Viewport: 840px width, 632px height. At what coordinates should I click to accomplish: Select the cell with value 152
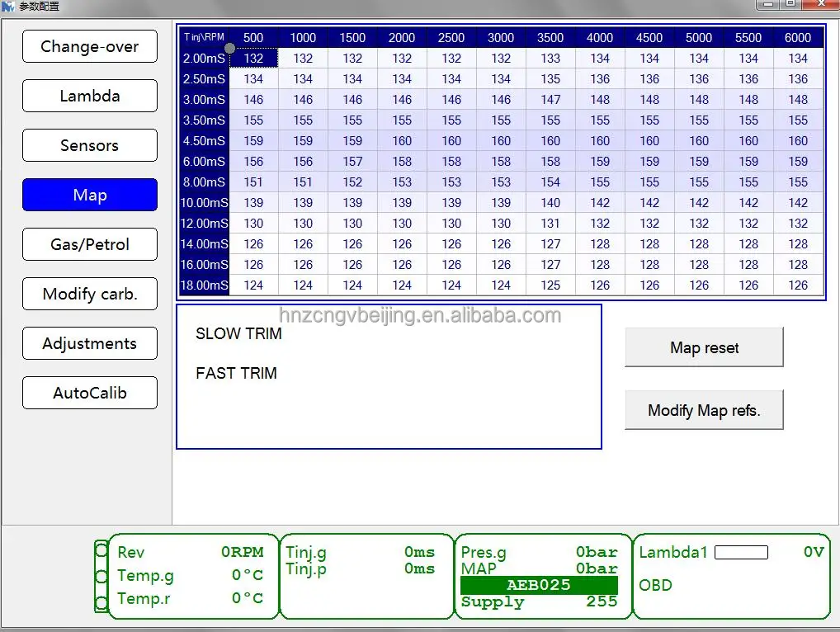click(352, 182)
